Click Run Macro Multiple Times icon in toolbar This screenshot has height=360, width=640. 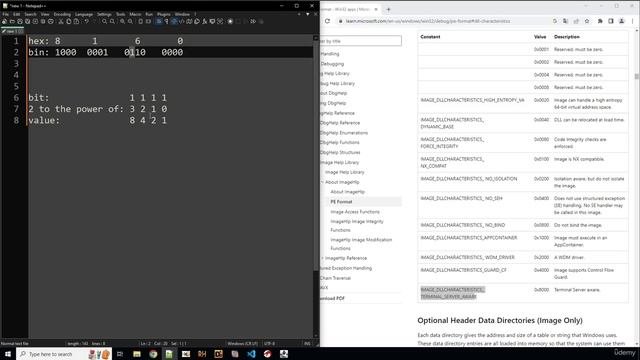[253, 22]
